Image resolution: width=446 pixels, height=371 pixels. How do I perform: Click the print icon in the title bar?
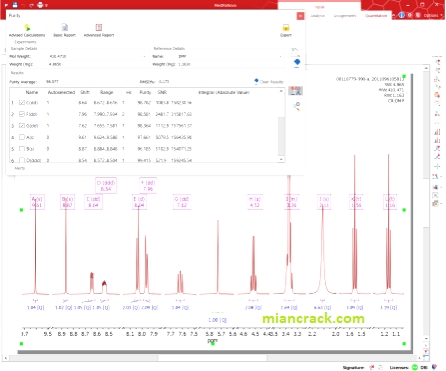point(40,5)
